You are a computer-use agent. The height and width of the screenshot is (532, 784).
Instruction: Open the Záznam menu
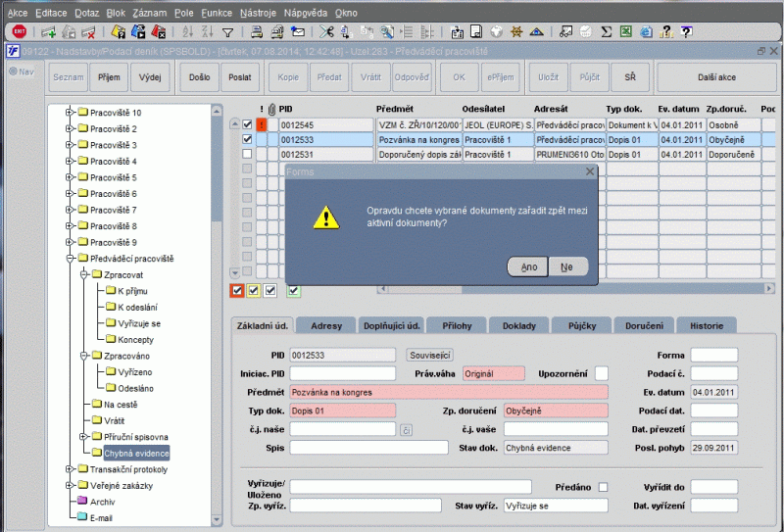click(x=150, y=13)
